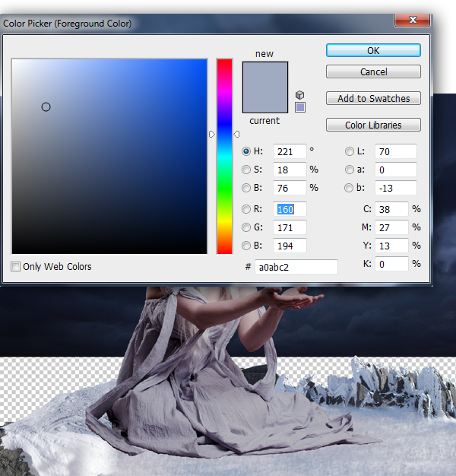This screenshot has width=456, height=476.
Task: Click the hex color code field
Action: pos(296,267)
